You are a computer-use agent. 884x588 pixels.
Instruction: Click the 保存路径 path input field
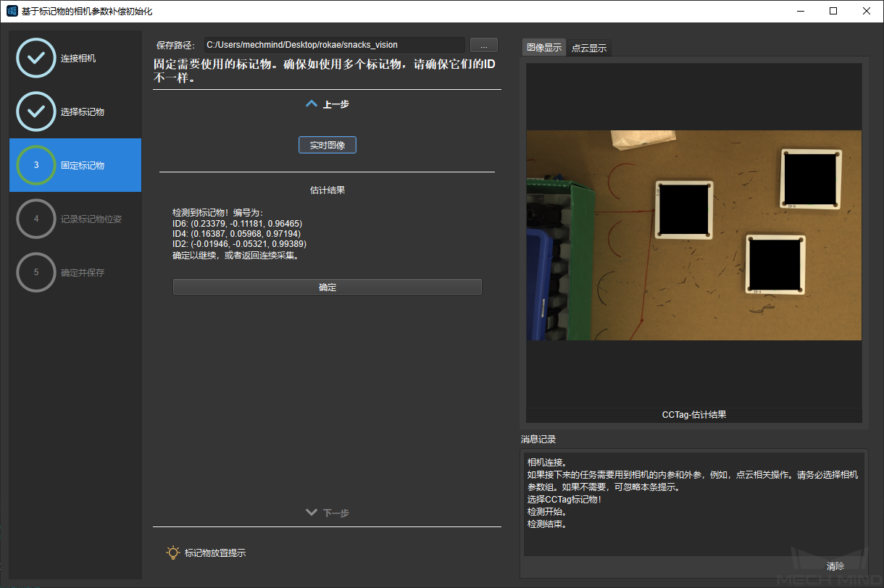pos(333,45)
